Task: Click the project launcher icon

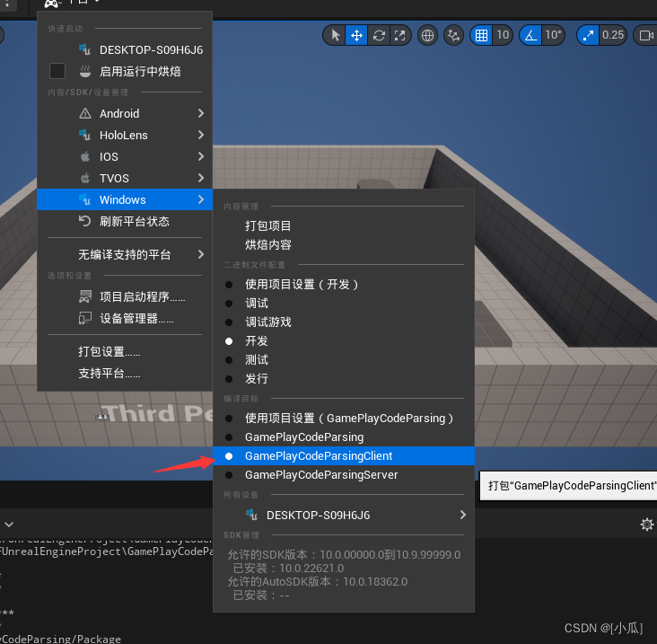Action: (85, 296)
